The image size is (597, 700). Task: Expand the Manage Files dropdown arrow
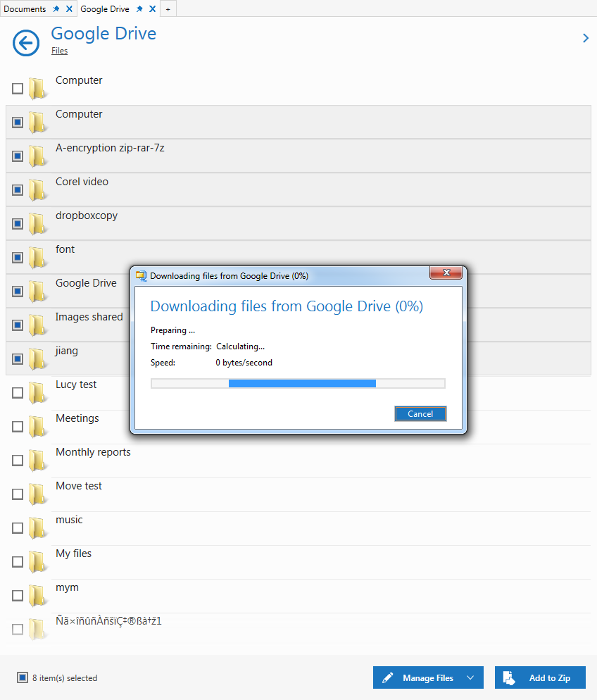point(470,677)
